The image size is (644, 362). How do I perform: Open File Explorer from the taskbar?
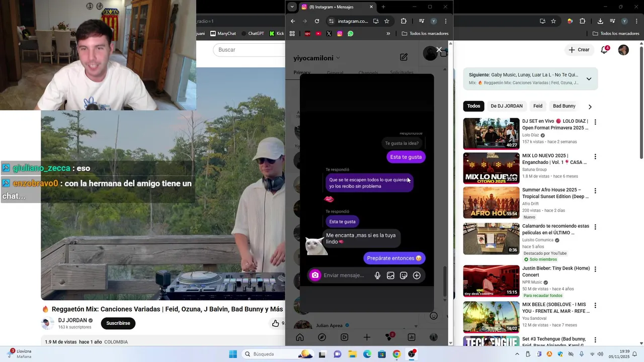[352, 354]
